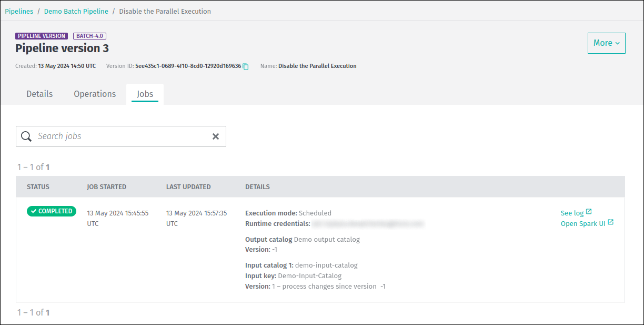This screenshot has height=325, width=644.
Task: Select the BATCH-4.0 runtime badge
Action: [x=89, y=36]
